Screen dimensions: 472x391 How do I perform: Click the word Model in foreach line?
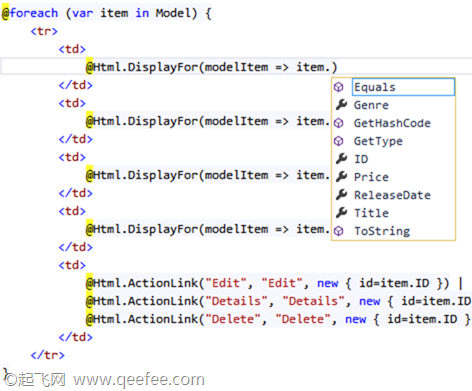point(173,13)
